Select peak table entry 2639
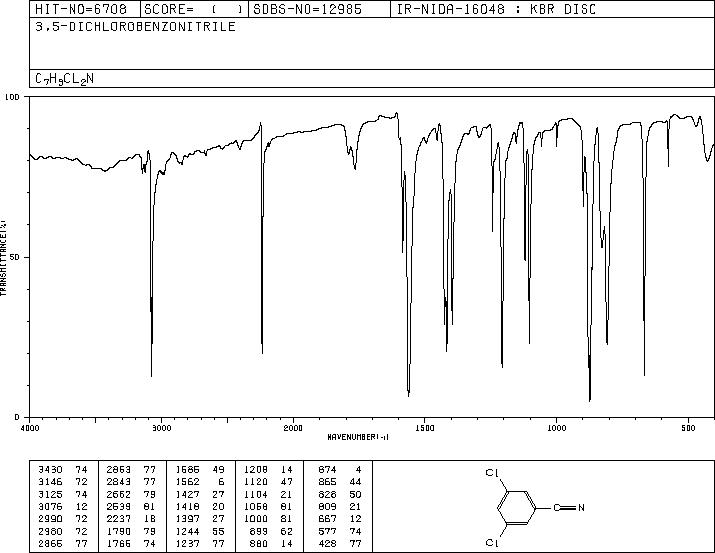 point(131,506)
